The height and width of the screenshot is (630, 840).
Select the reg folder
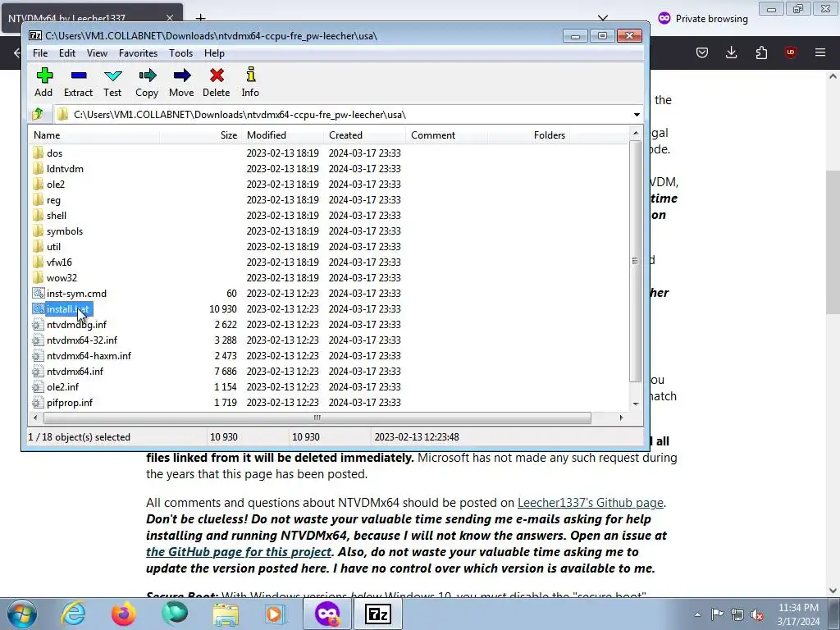point(53,200)
